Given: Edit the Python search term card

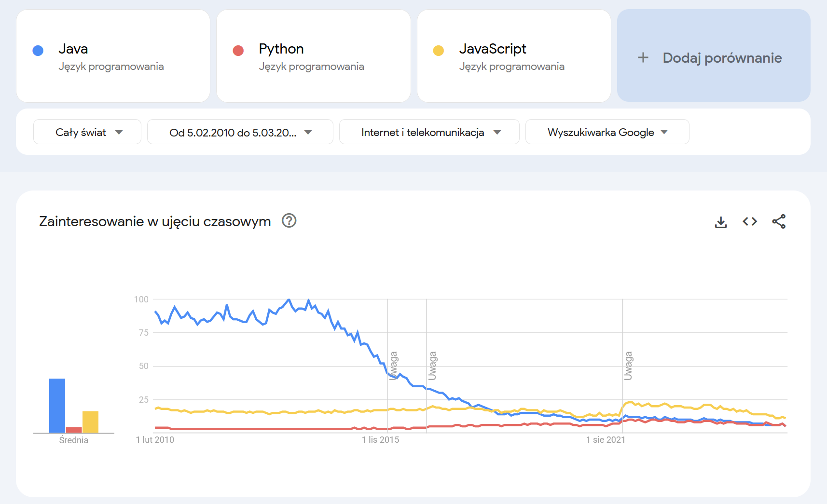Looking at the screenshot, I should [313, 56].
